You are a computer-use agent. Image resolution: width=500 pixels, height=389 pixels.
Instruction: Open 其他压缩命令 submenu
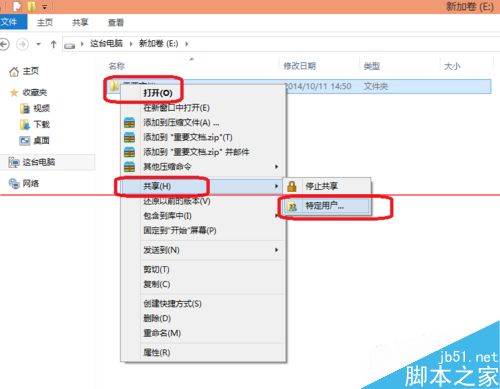point(203,167)
